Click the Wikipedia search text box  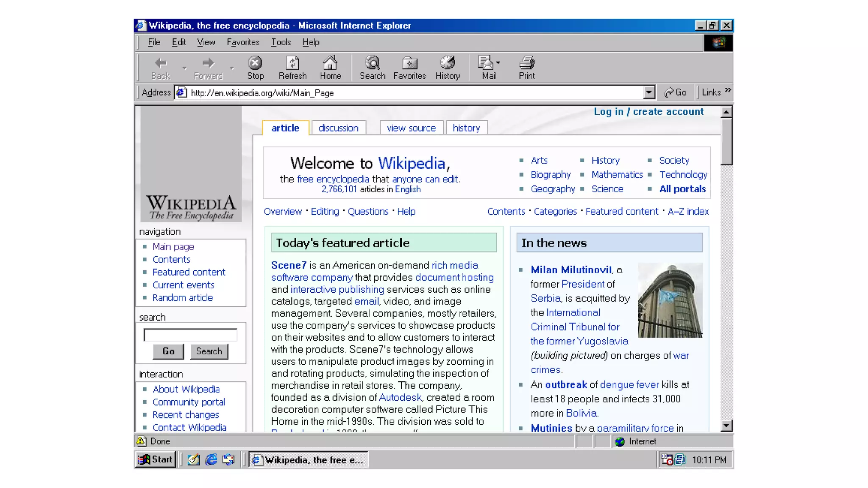(x=190, y=335)
